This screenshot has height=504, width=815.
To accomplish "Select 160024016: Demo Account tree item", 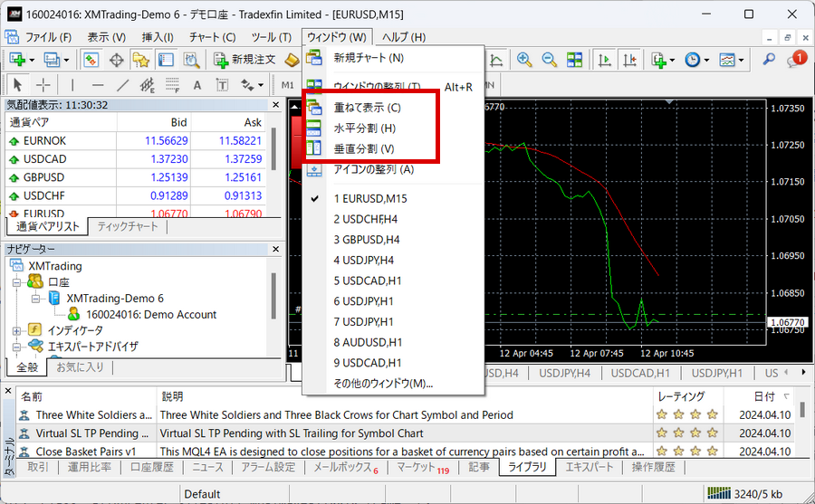I will [150, 314].
